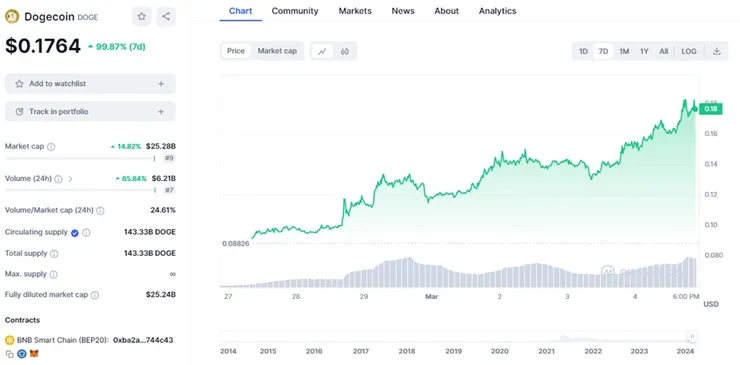Open the News tab
This screenshot has width=740, height=365.
(403, 11)
